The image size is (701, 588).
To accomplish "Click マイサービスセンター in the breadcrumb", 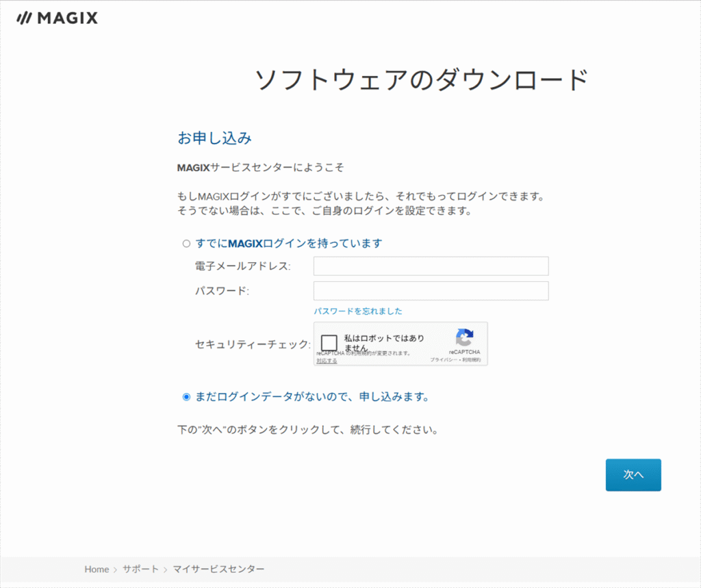I will (218, 570).
